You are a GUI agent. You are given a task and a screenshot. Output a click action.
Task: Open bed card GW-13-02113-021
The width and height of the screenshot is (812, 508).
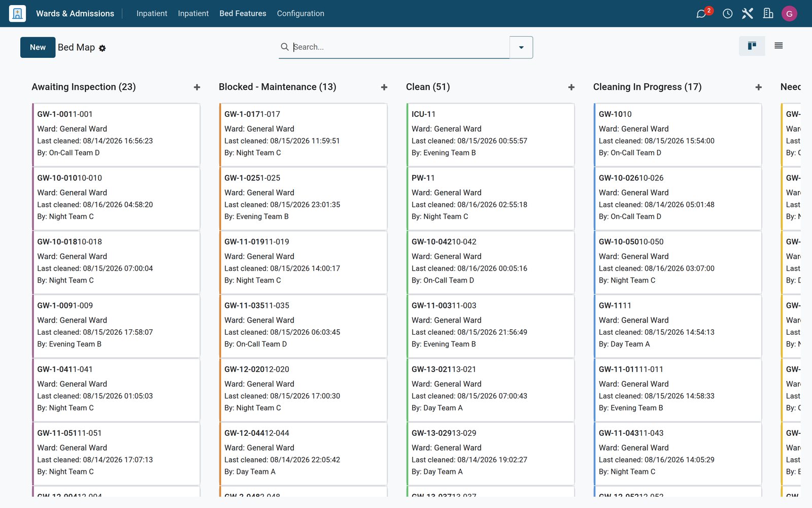[491, 390]
